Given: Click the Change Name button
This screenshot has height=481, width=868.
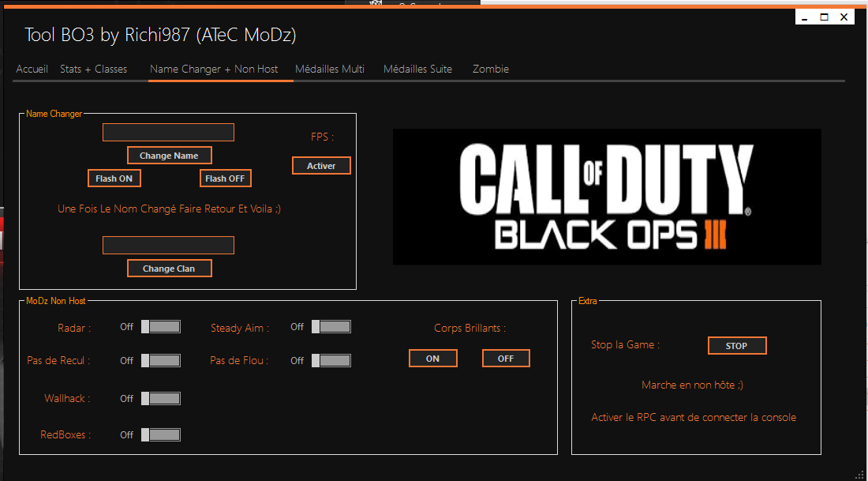Looking at the screenshot, I should [x=169, y=156].
